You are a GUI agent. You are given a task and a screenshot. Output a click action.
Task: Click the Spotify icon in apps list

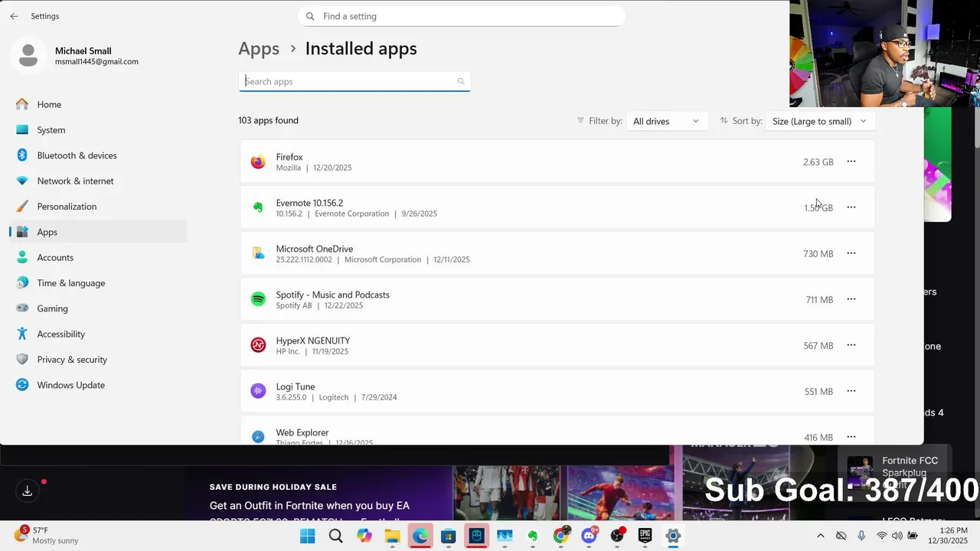pyautogui.click(x=258, y=299)
